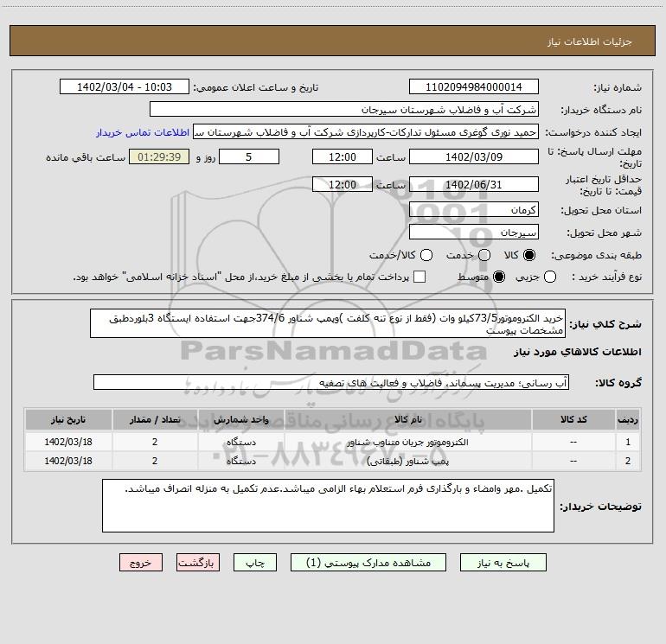
Task: Click the remaining days field showing 5
Action: 249,156
